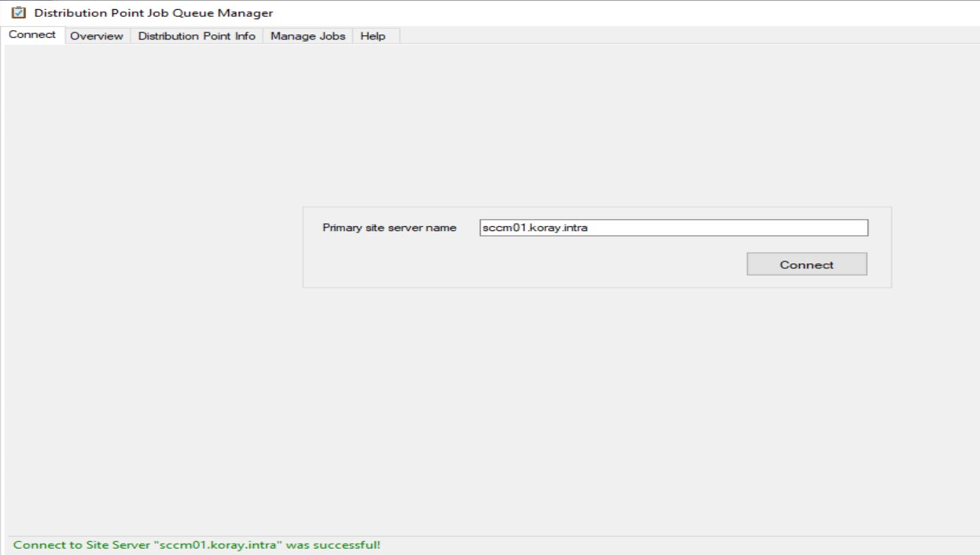Click inside the Primary site server name field
This screenshot has width=980, height=555.
674,227
